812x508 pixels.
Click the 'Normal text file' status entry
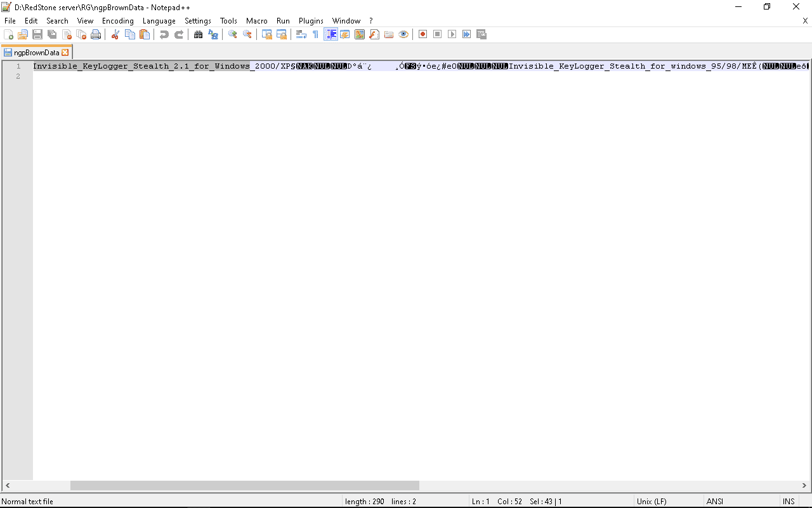27,501
